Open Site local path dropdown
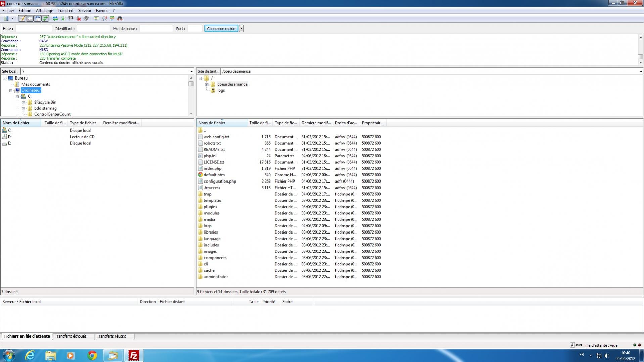The height and width of the screenshot is (362, 644). point(191,71)
